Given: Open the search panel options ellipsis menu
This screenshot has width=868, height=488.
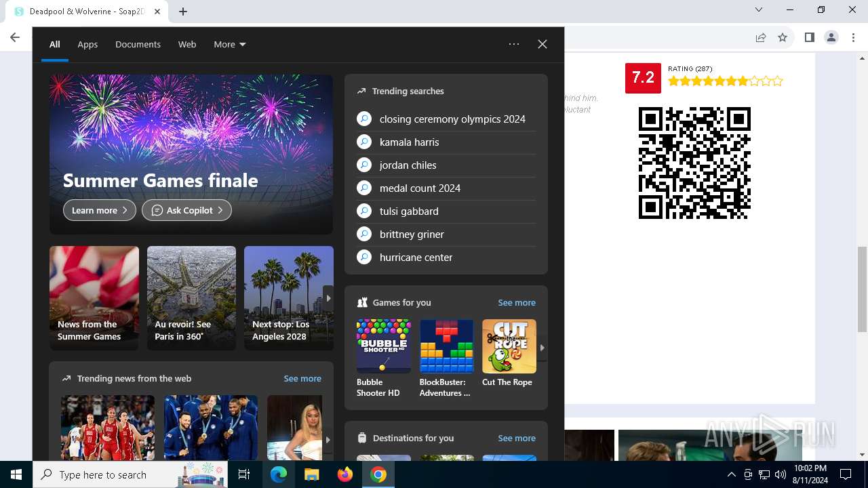Looking at the screenshot, I should click(x=514, y=44).
